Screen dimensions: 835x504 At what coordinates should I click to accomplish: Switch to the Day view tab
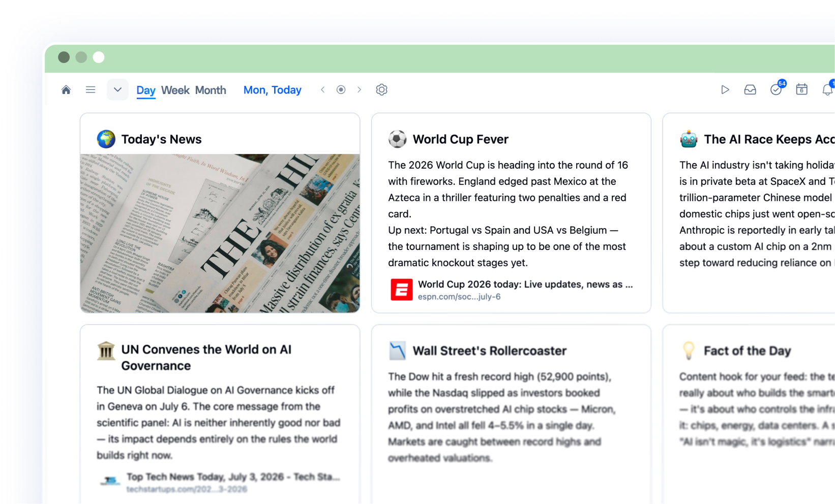point(145,90)
